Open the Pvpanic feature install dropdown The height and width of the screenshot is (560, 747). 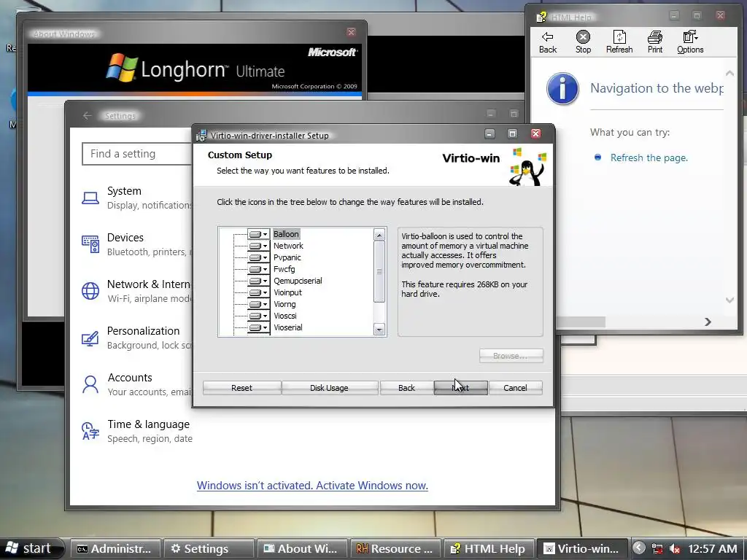(259, 257)
